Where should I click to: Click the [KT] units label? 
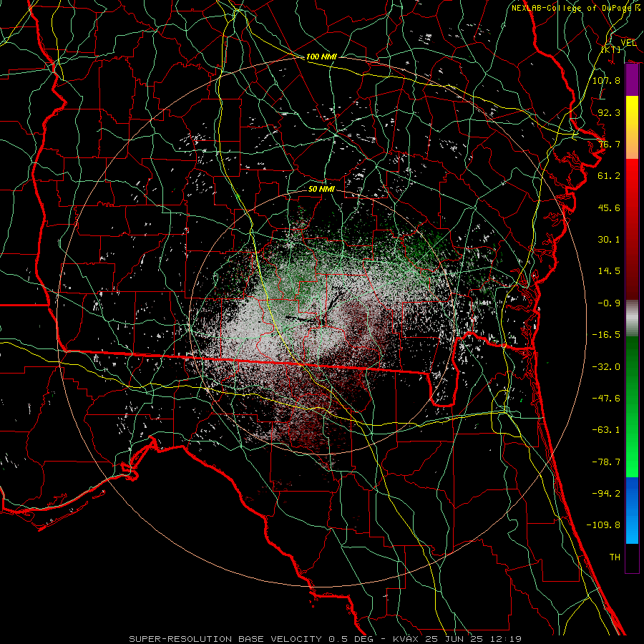611,49
